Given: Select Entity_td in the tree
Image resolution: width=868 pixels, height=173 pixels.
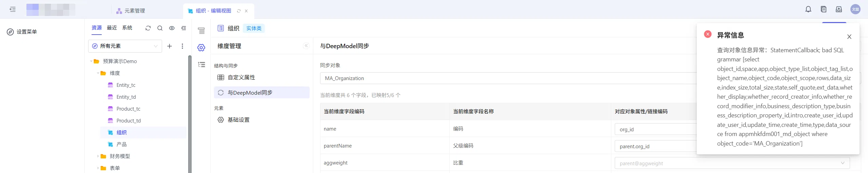Looking at the screenshot, I should [126, 97].
